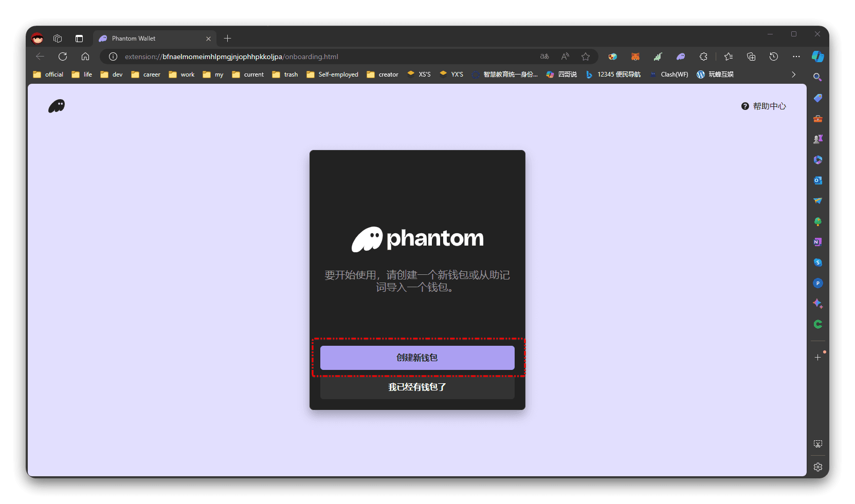Image resolution: width=855 pixels, height=504 pixels.
Task: Open the Clash(WF) bookmark
Action: [669, 74]
